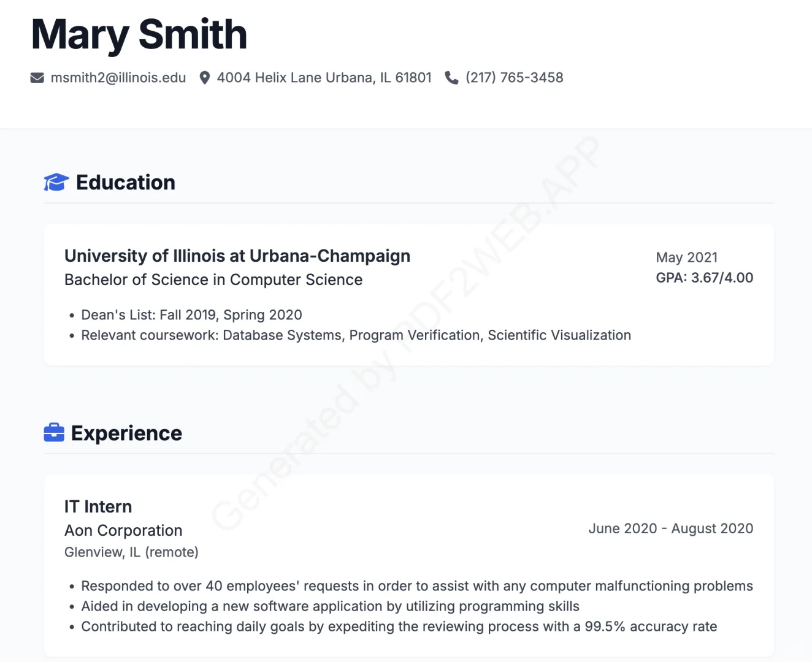Click the phone handset icon
The width and height of the screenshot is (812, 662).
[451, 78]
